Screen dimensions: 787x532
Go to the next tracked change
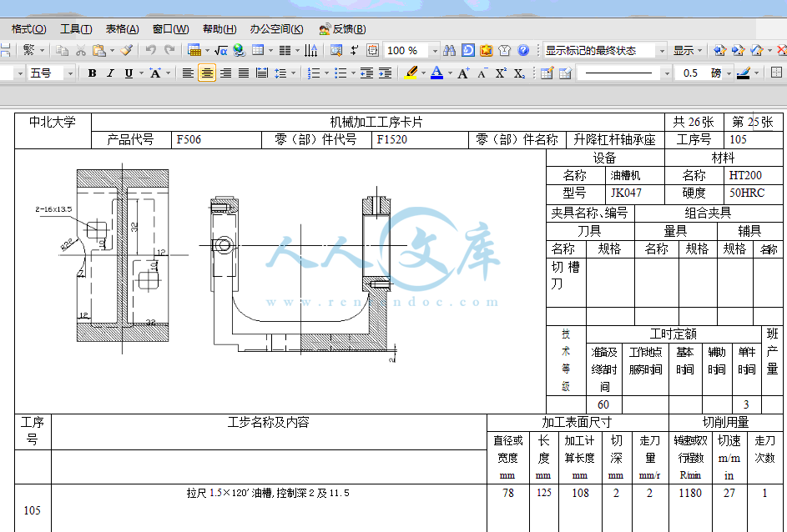click(739, 50)
